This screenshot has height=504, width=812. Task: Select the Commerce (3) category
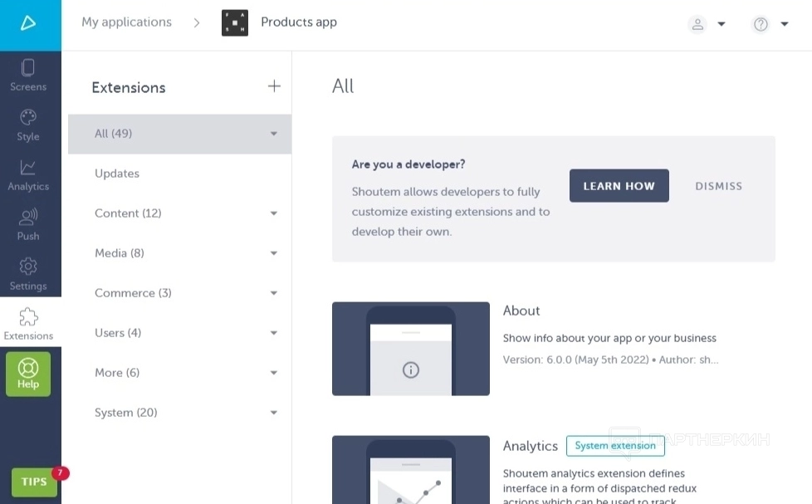(x=133, y=293)
